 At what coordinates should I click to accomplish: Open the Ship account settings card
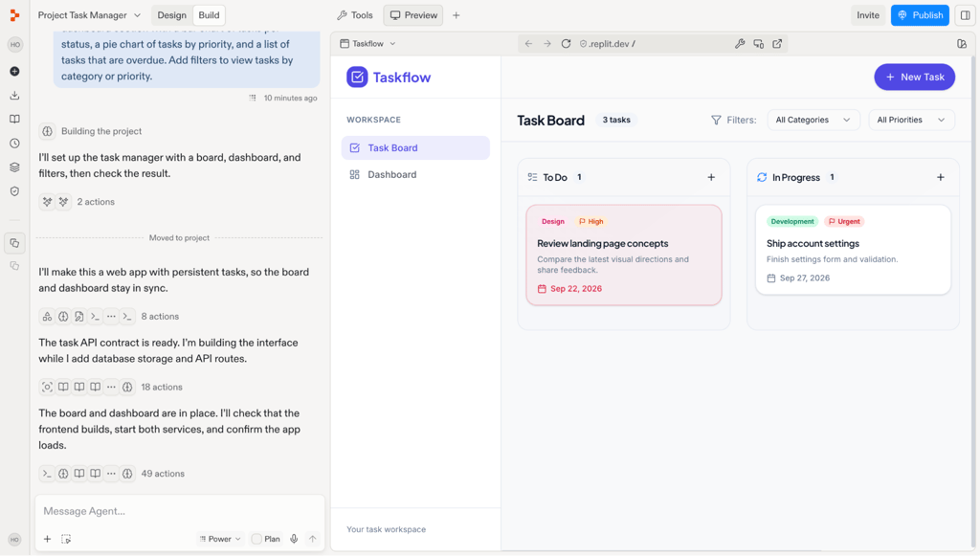point(853,249)
